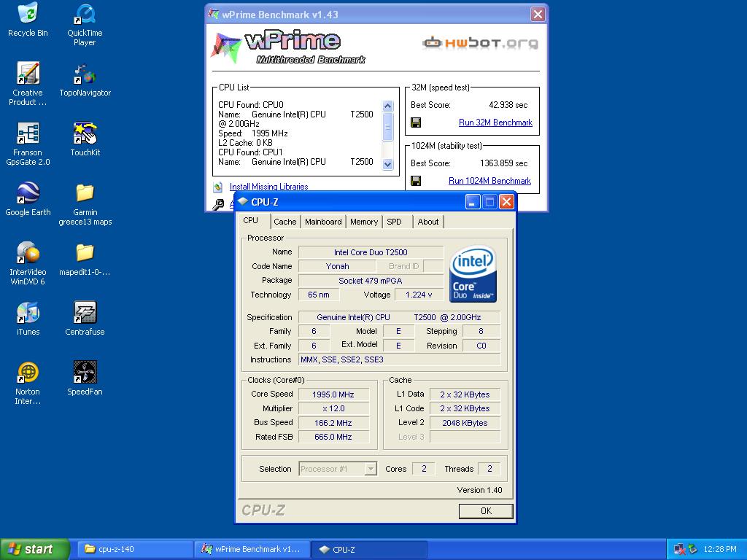Click the Specification value field
This screenshot has height=560, width=747.
(x=399, y=317)
